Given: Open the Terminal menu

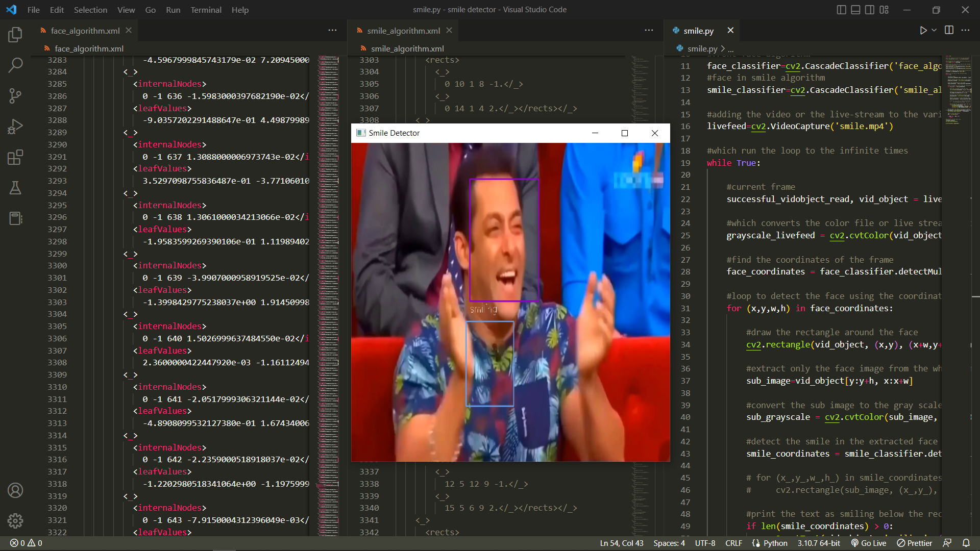Looking at the screenshot, I should click(x=206, y=10).
